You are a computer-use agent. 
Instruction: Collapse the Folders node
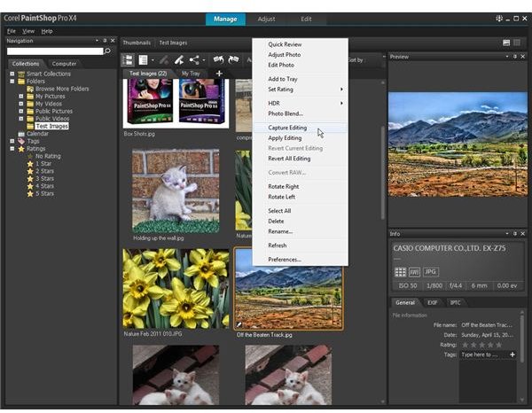pos(12,81)
